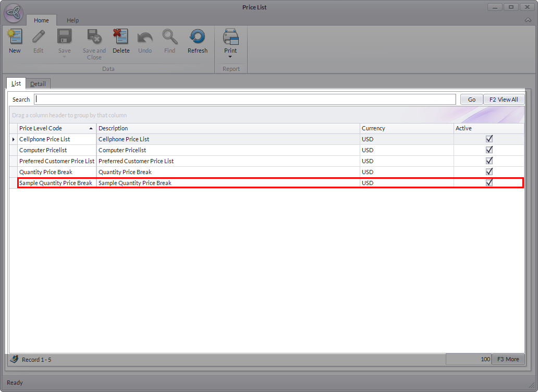Image resolution: width=538 pixels, height=392 pixels.
Task: Open the Print dropdown arrow
Action: [x=230, y=57]
